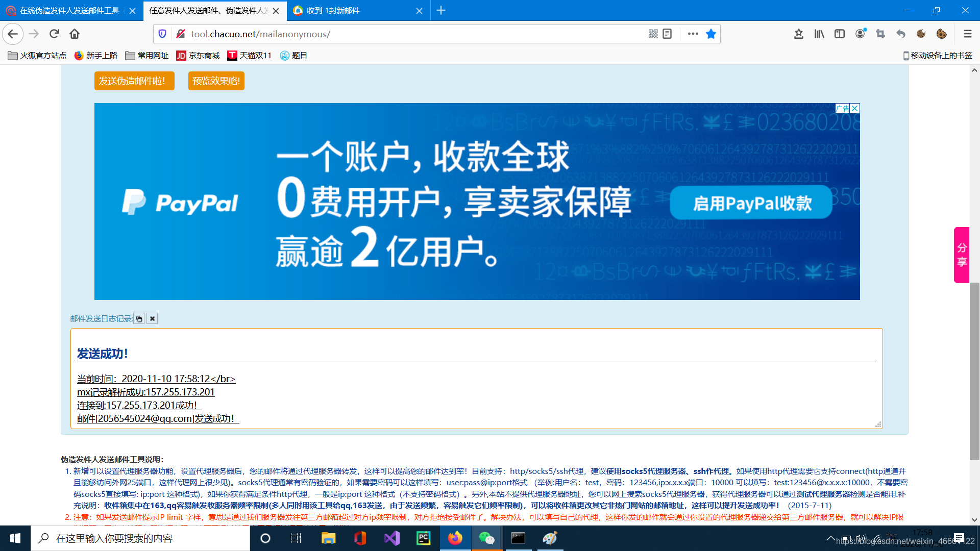Open the downloads toolbar icon
The width and height of the screenshot is (980, 551).
click(x=799, y=34)
